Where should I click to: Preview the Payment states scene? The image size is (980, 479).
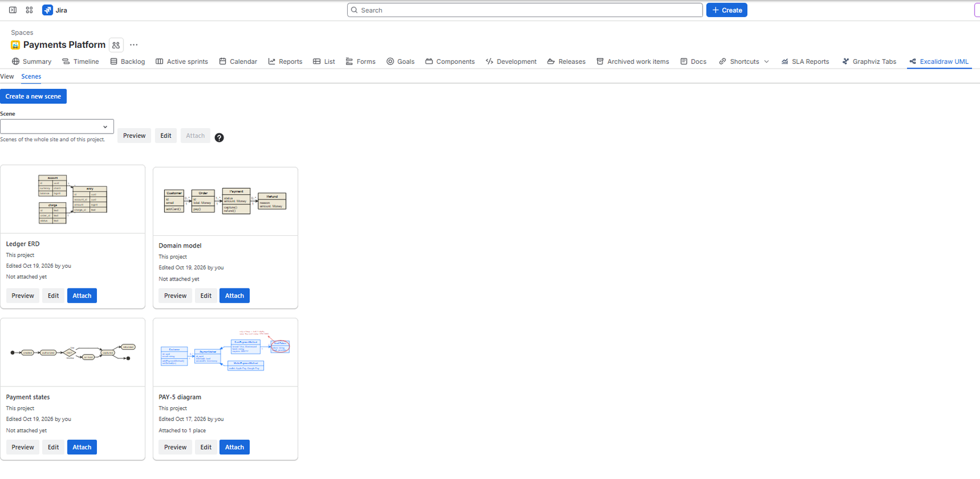[23, 448]
